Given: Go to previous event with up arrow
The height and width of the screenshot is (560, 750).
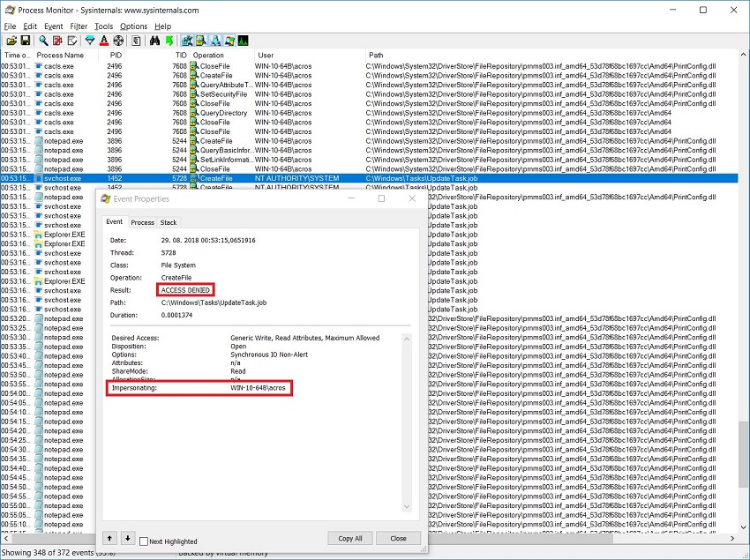Looking at the screenshot, I should [x=110, y=538].
